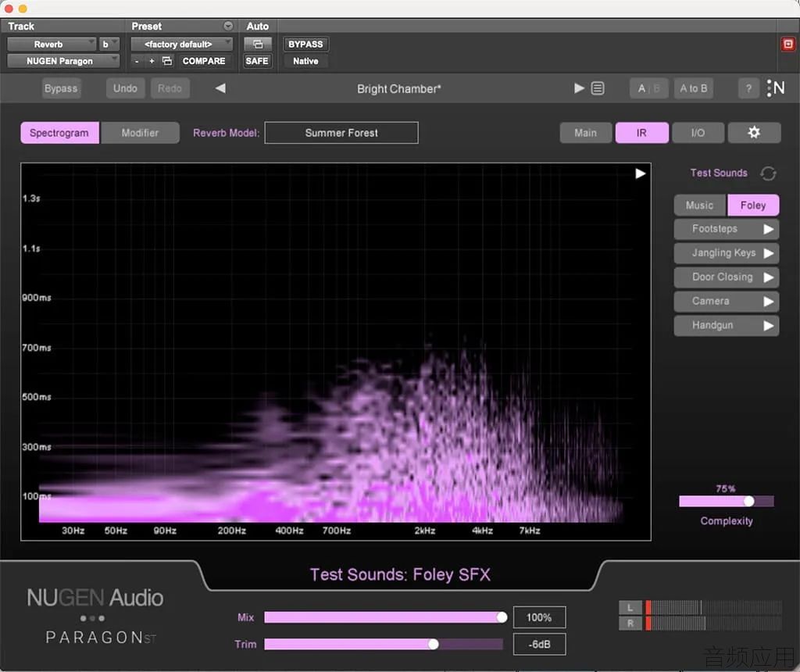Image resolution: width=800 pixels, height=672 pixels.
Task: Open the Bright Chamber preset name menu
Action: [399, 89]
